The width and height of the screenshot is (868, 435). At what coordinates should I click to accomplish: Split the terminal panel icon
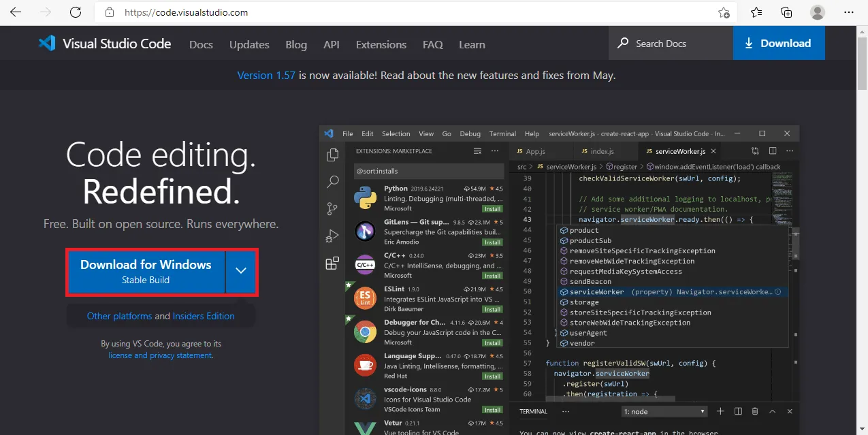738,411
